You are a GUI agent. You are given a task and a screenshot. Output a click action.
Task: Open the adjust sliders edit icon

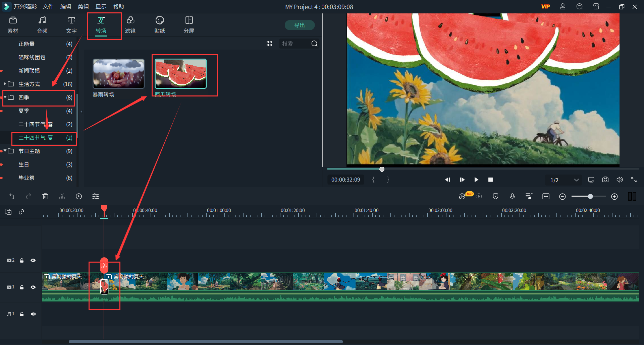coord(96,197)
